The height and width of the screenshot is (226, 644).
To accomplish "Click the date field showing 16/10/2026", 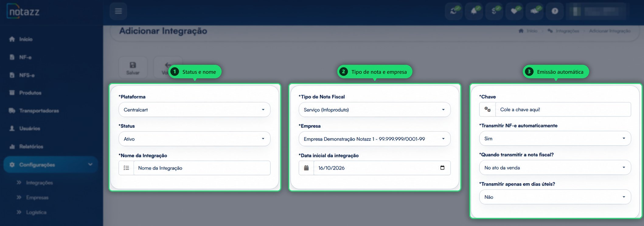I will pos(382,168).
